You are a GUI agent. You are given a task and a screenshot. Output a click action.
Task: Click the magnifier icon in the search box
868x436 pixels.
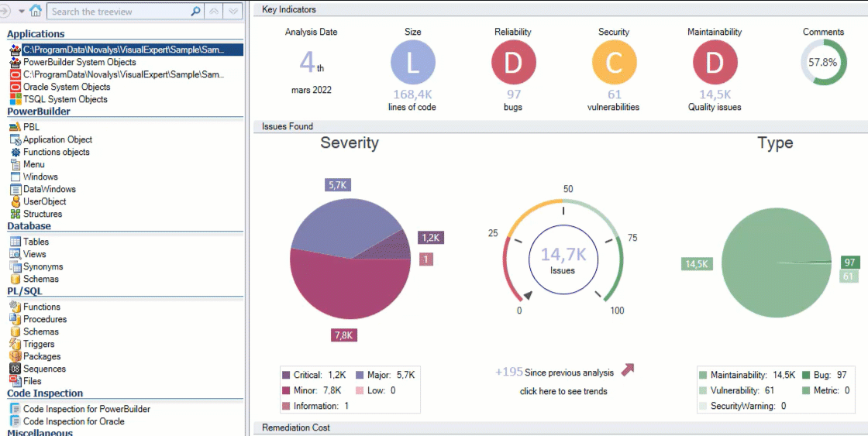[196, 12]
